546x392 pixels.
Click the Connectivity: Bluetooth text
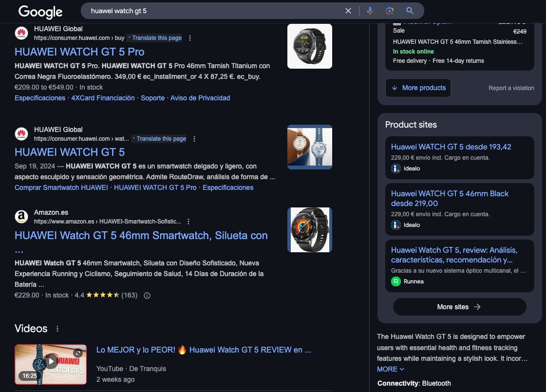pos(414,383)
